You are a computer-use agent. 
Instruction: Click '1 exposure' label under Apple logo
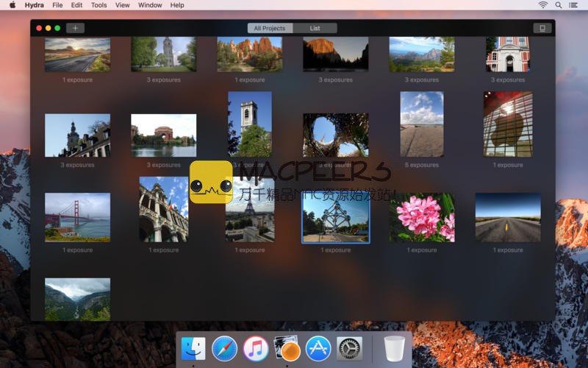pyautogui.click(x=508, y=165)
